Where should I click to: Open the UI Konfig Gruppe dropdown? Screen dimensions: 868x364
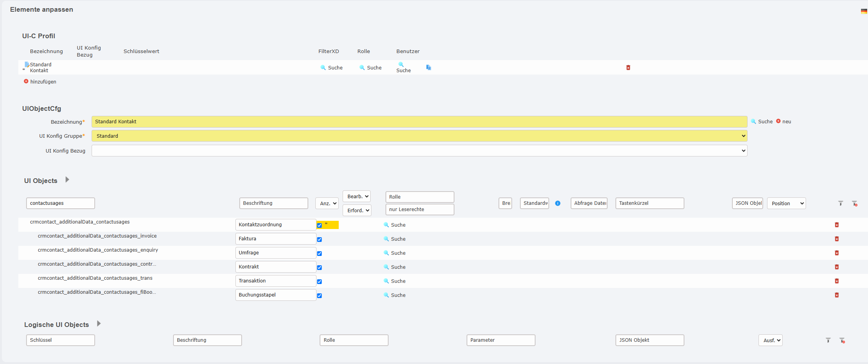(419, 136)
